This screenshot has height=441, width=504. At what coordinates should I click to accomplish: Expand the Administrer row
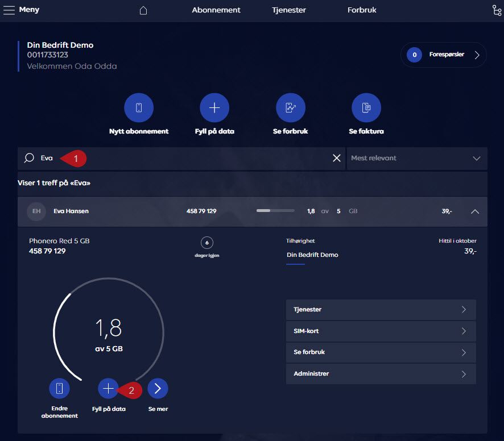(381, 374)
